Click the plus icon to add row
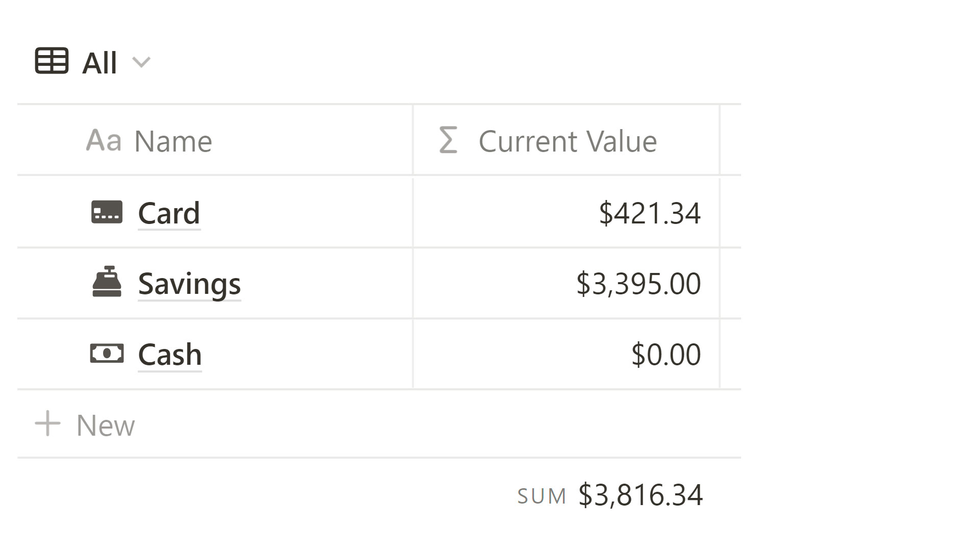Viewport: 980px width, 551px height. (47, 424)
